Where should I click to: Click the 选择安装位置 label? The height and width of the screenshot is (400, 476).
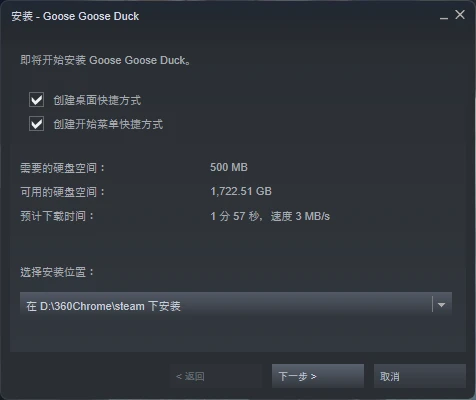coord(57,272)
